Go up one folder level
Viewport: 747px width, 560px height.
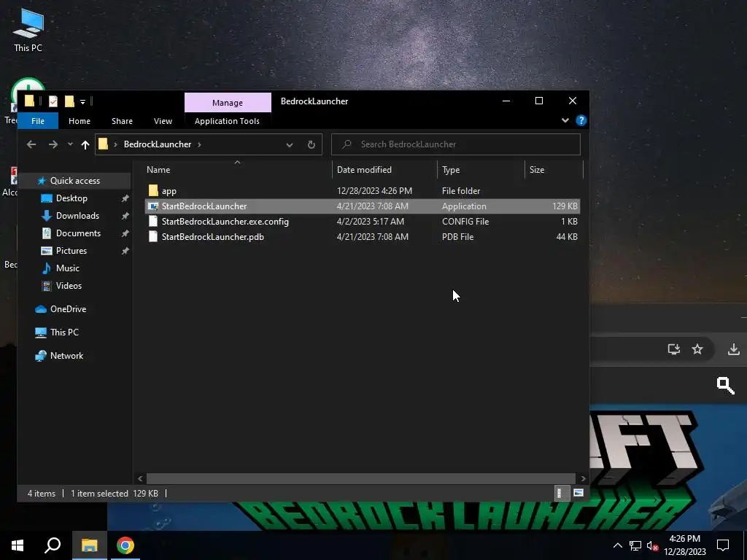85,144
